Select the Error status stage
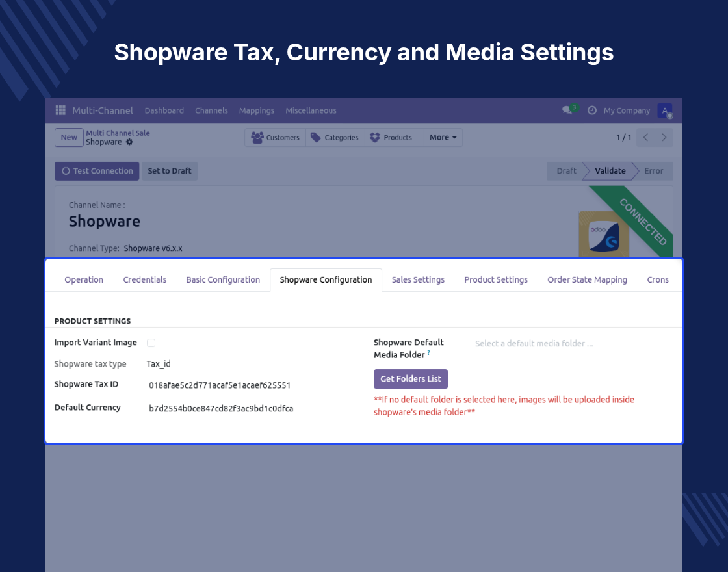 pyautogui.click(x=654, y=171)
